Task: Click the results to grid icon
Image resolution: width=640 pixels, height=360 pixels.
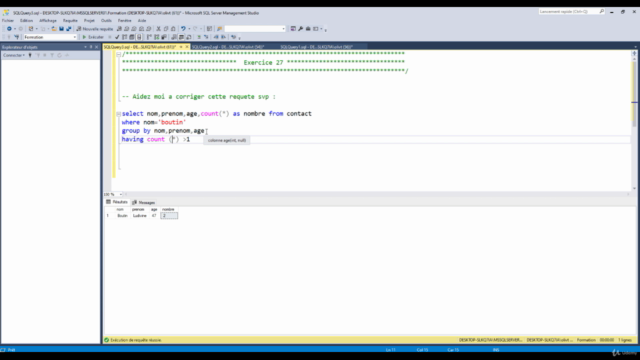Action: click(x=181, y=37)
